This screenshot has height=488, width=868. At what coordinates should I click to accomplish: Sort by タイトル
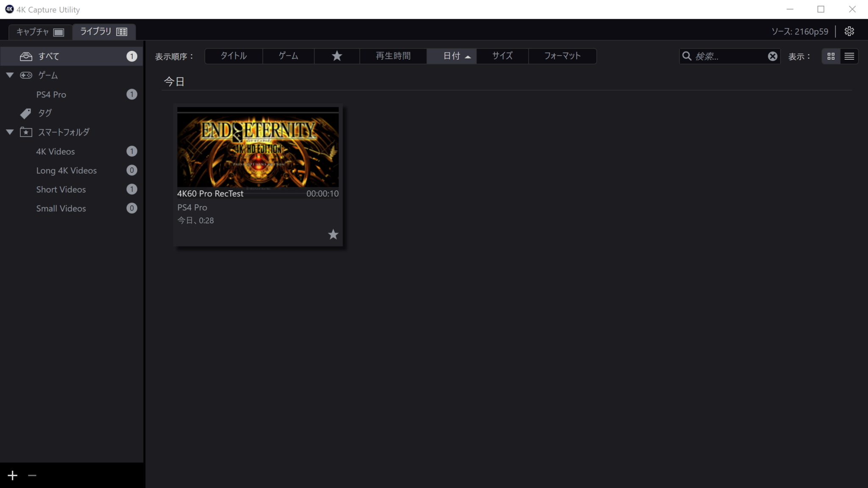coord(234,56)
